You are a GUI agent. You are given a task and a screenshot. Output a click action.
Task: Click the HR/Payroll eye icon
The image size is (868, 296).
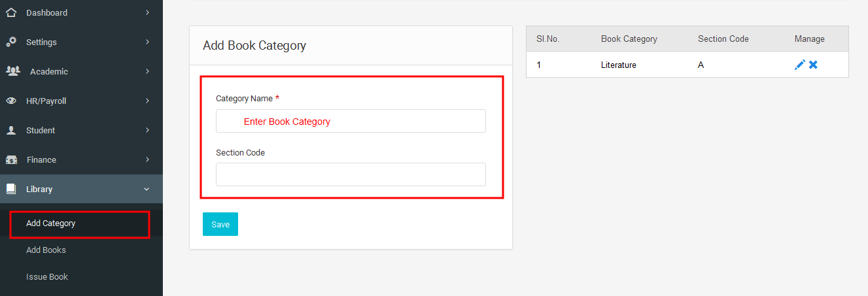point(11,101)
